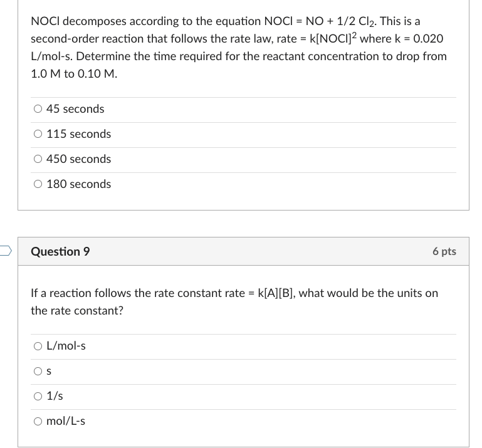482x448 pixels.
Task: Click the 'L/mol-s' answer label
Action: 66,346
